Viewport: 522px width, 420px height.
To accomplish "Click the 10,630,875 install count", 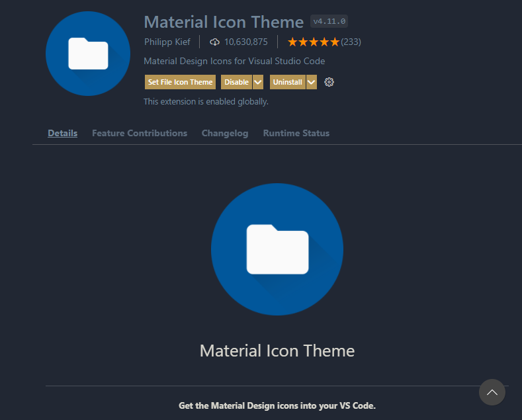I will click(x=245, y=42).
